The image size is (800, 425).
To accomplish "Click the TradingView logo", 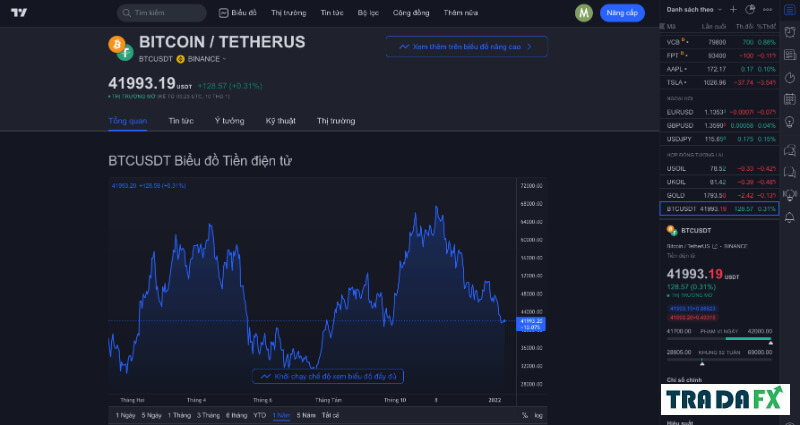I will click(18, 13).
